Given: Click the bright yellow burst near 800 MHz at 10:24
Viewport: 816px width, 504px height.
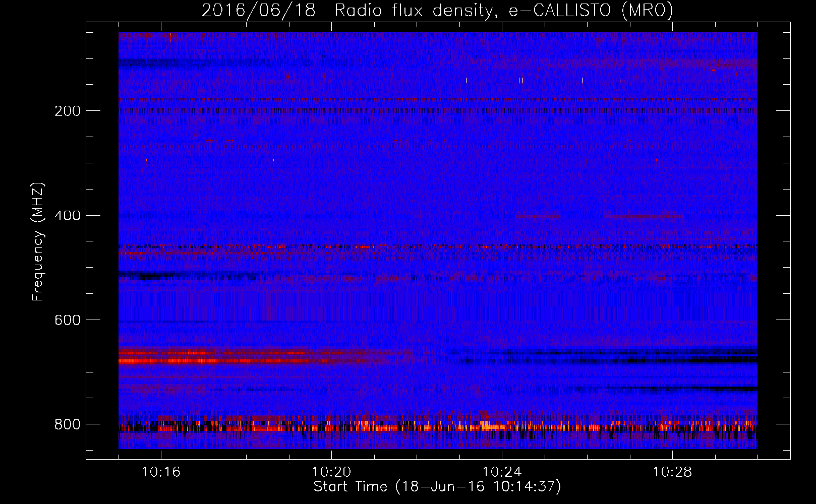Looking at the screenshot, I should click(492, 425).
